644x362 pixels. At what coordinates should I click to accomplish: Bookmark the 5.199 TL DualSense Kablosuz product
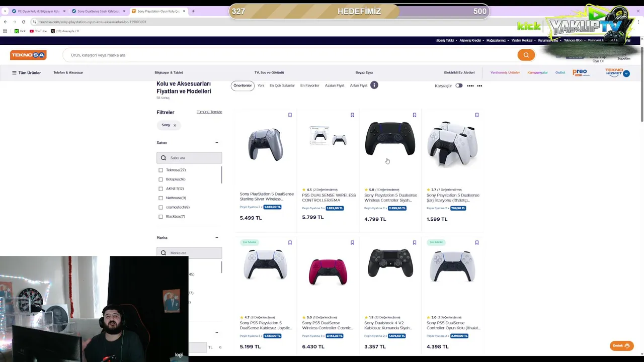tap(290, 243)
